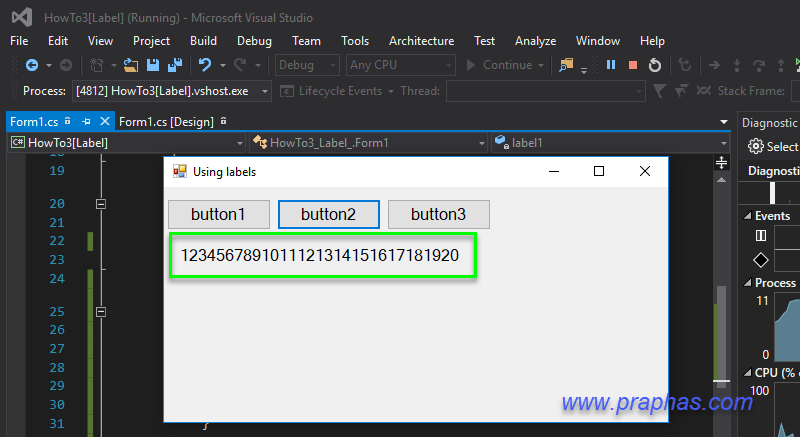Restart the debugging session

tap(655, 65)
